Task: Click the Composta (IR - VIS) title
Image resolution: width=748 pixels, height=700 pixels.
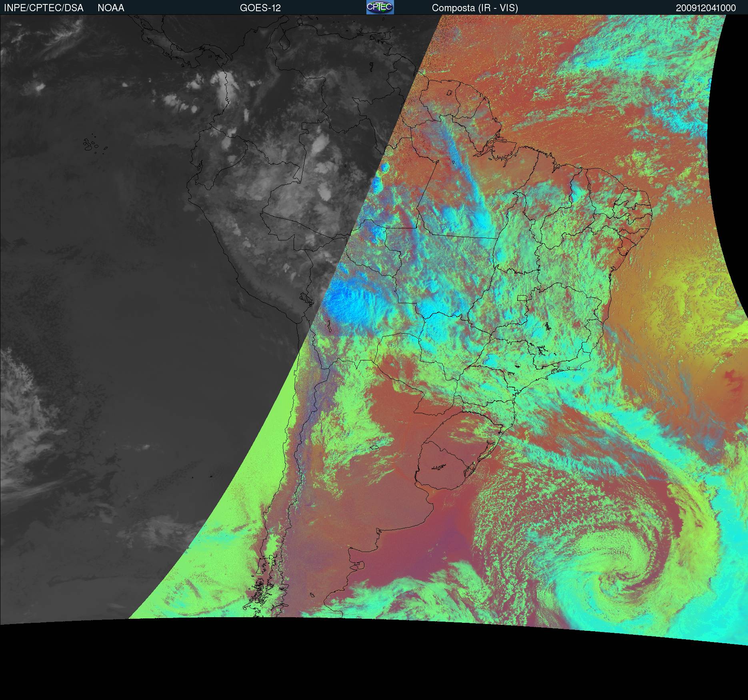Action: [475, 8]
